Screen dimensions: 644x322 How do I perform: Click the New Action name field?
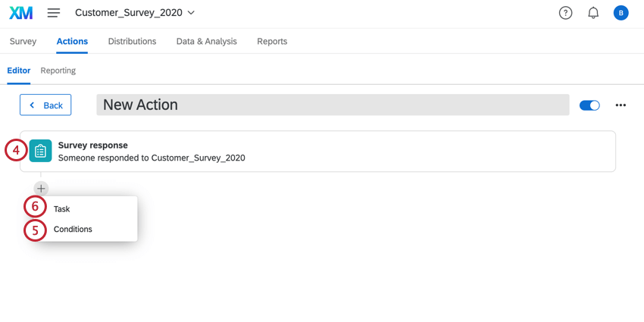tap(333, 105)
